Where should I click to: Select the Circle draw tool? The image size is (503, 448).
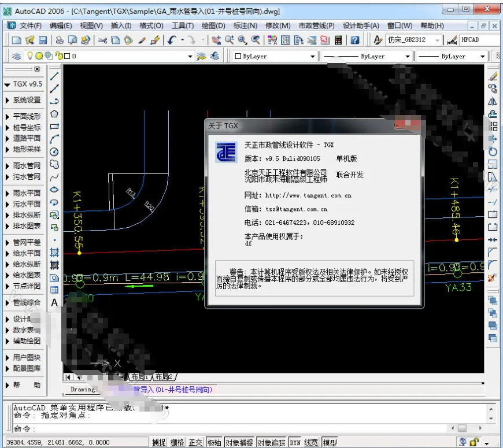point(54,151)
